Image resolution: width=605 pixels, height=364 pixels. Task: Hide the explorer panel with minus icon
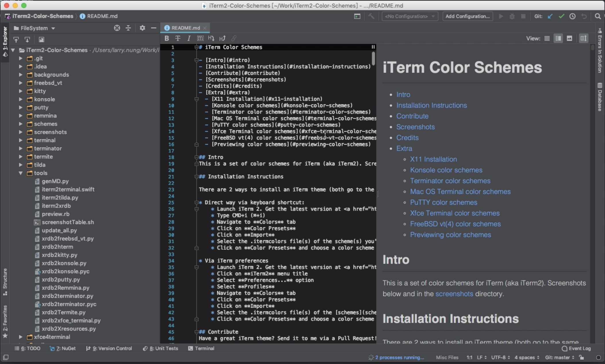pyautogui.click(x=154, y=28)
